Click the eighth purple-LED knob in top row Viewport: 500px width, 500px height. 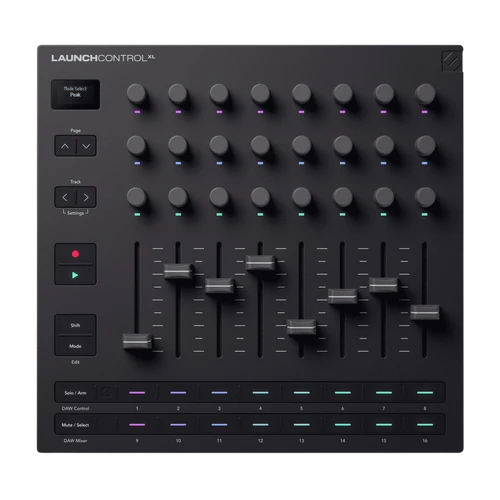[425, 93]
